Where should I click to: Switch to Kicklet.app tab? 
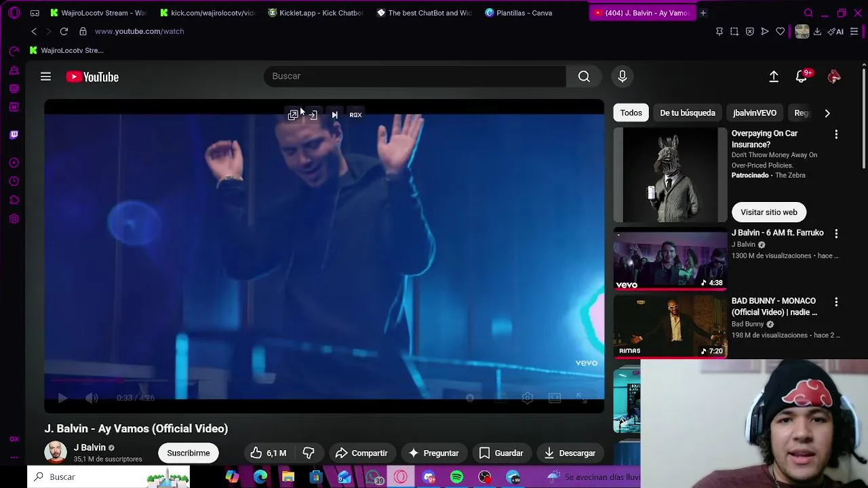click(316, 13)
